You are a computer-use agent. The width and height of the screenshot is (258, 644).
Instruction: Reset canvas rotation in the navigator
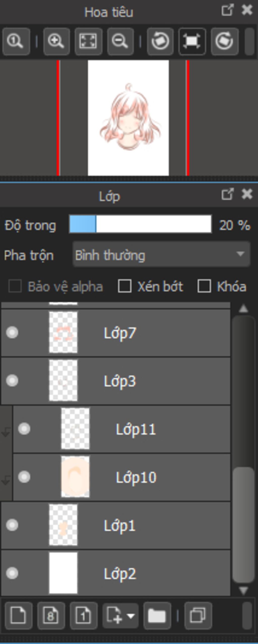(x=192, y=41)
